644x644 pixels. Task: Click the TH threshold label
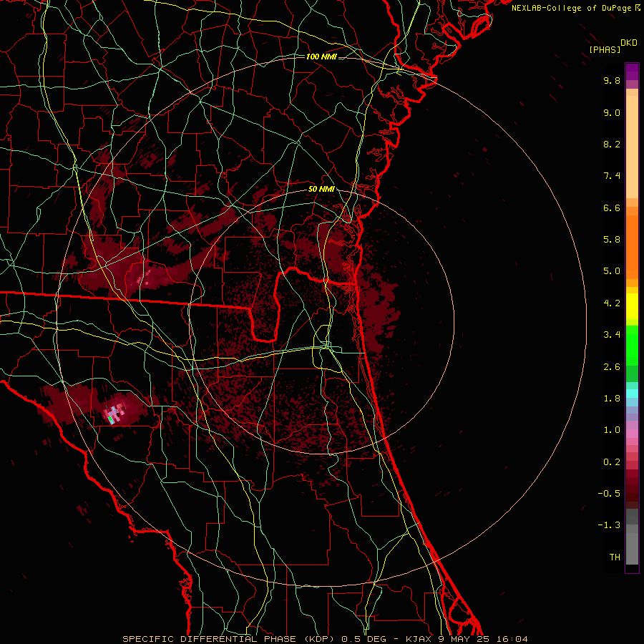615,557
